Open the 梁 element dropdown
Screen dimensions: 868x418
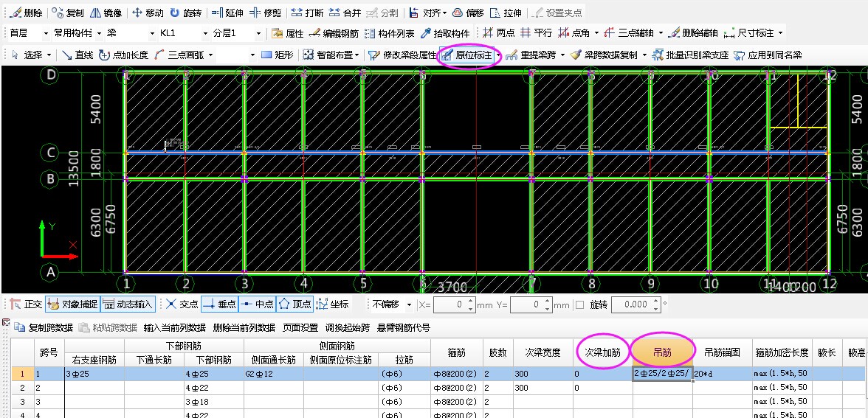pyautogui.click(x=130, y=33)
